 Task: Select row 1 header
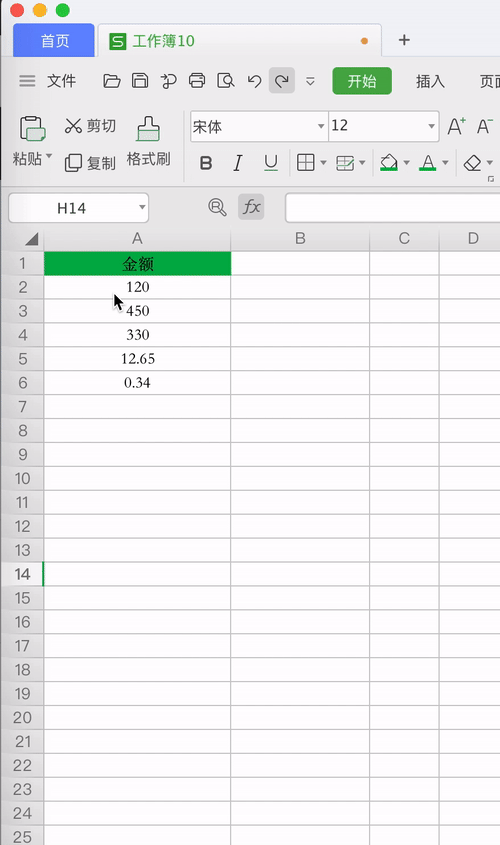[22, 264]
